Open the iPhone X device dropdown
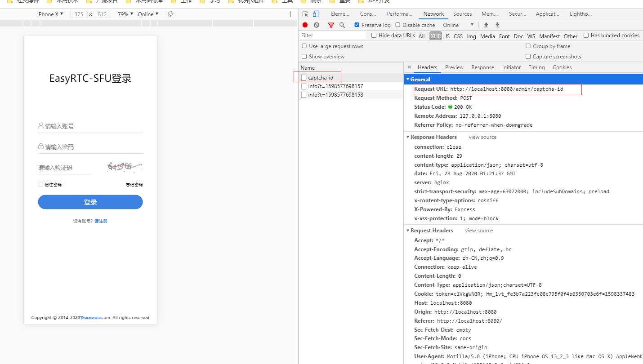Screen dimensions: 643x364 (50, 14)
